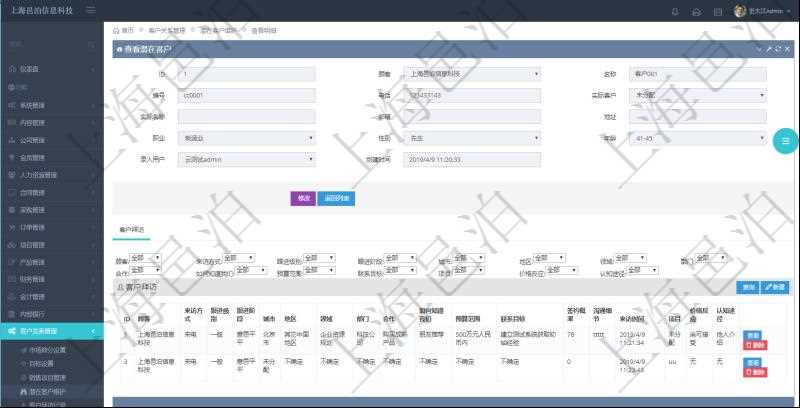Expand the 性别 dropdown showing 先生
The image size is (800, 408).
tap(472, 138)
